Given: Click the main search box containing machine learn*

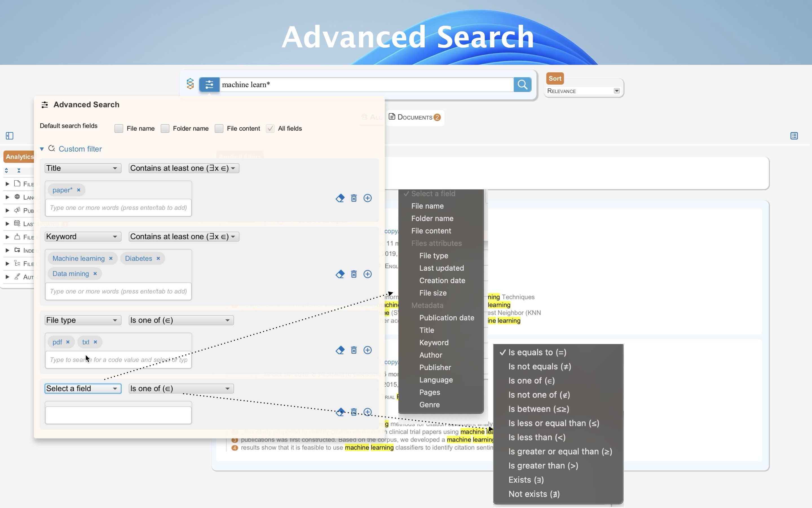Looking at the screenshot, I should tap(367, 85).
